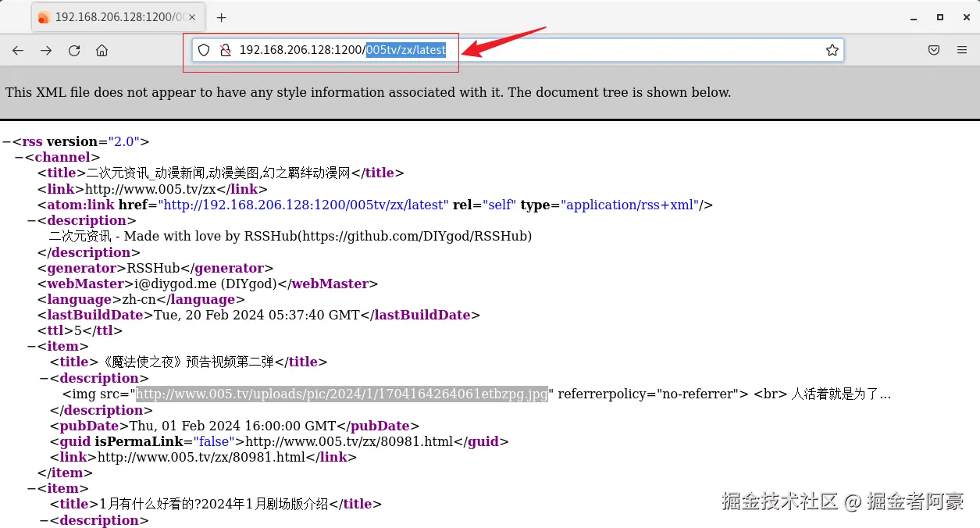Close the 192.168.206.128:1200 tab

click(192, 17)
